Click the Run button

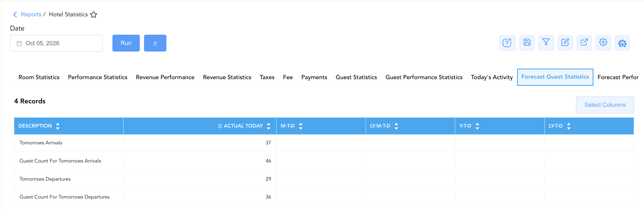point(126,43)
